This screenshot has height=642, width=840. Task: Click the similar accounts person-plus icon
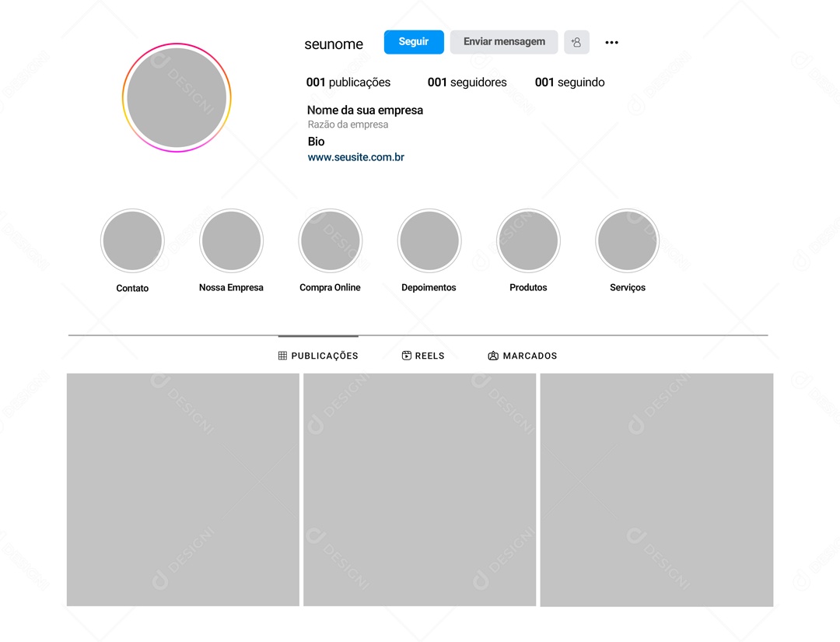[576, 42]
